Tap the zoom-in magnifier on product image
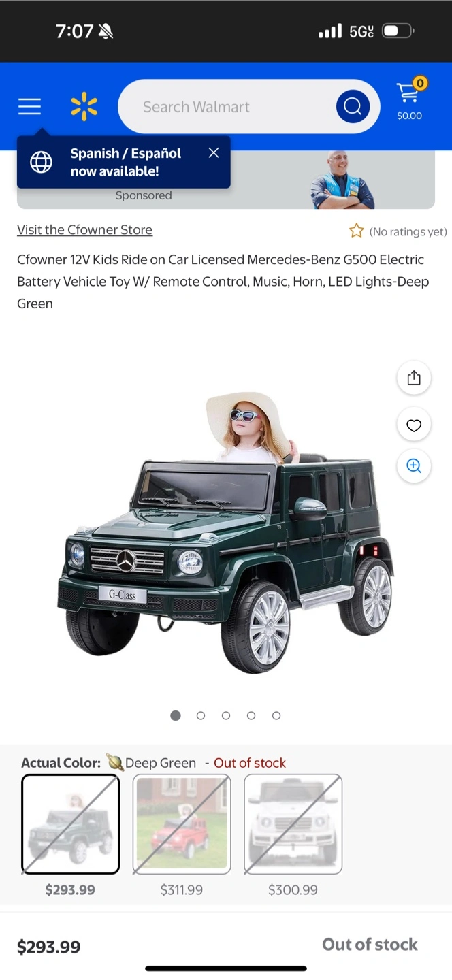The height and width of the screenshot is (980, 452). click(414, 466)
